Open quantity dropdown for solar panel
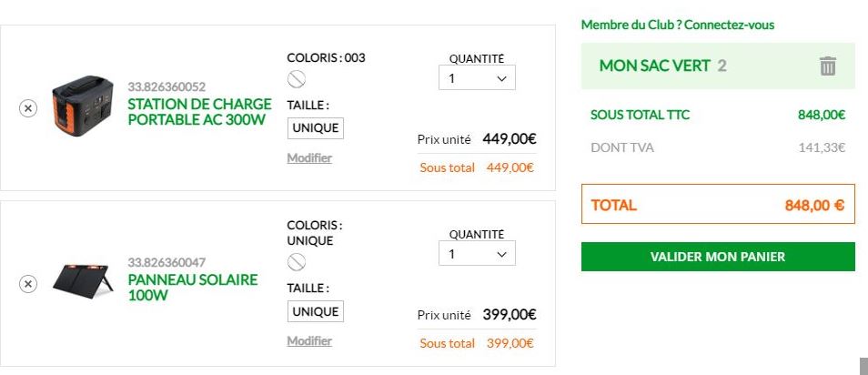The height and width of the screenshot is (375, 868). pos(477,254)
